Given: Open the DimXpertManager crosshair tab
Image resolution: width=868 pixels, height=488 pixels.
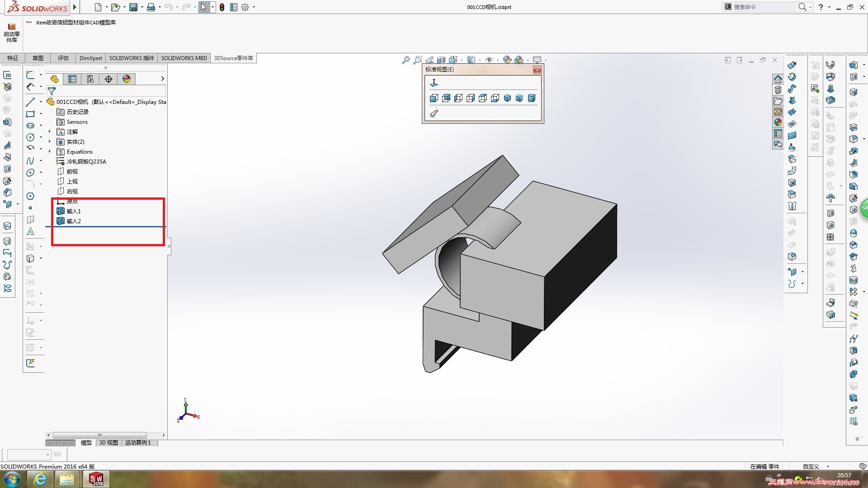Looking at the screenshot, I should pyautogui.click(x=108, y=79).
